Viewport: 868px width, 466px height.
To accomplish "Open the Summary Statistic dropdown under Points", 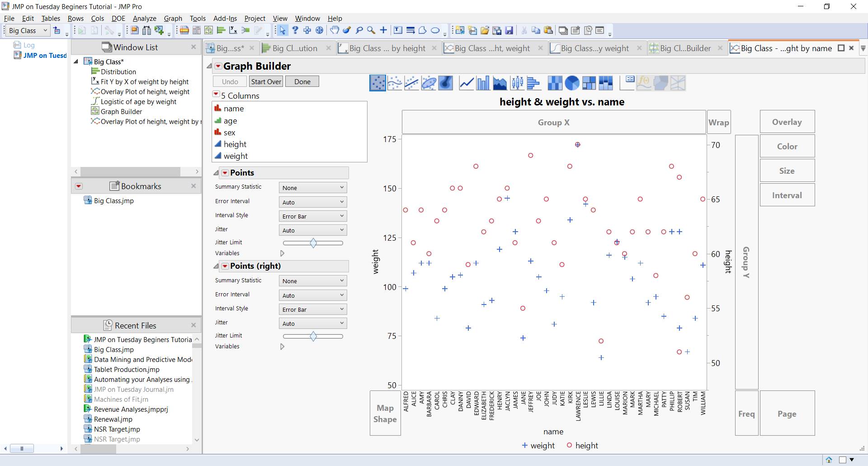I will click(312, 187).
